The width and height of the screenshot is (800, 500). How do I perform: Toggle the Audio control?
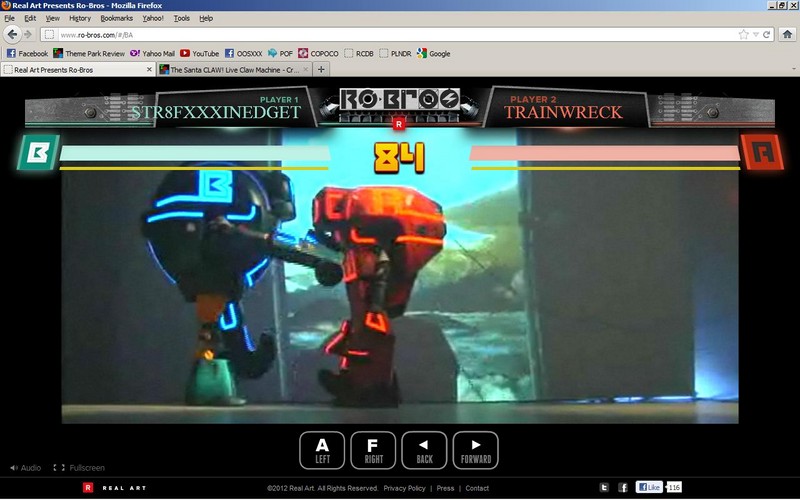coord(26,467)
